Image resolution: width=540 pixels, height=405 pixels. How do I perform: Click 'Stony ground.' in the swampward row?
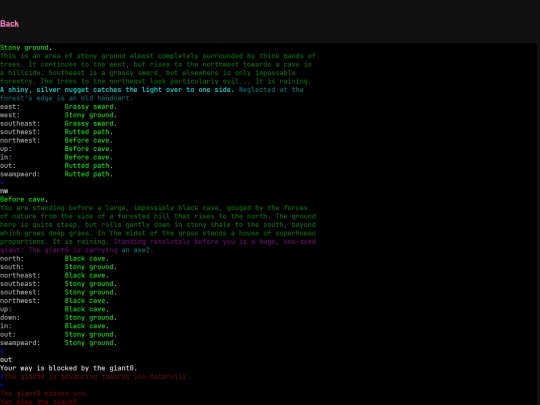(x=91, y=343)
